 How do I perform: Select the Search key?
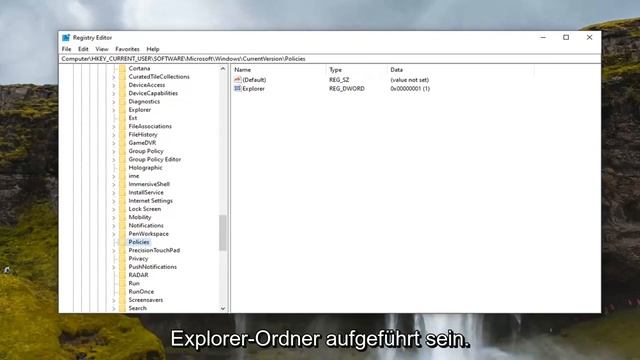(x=138, y=308)
